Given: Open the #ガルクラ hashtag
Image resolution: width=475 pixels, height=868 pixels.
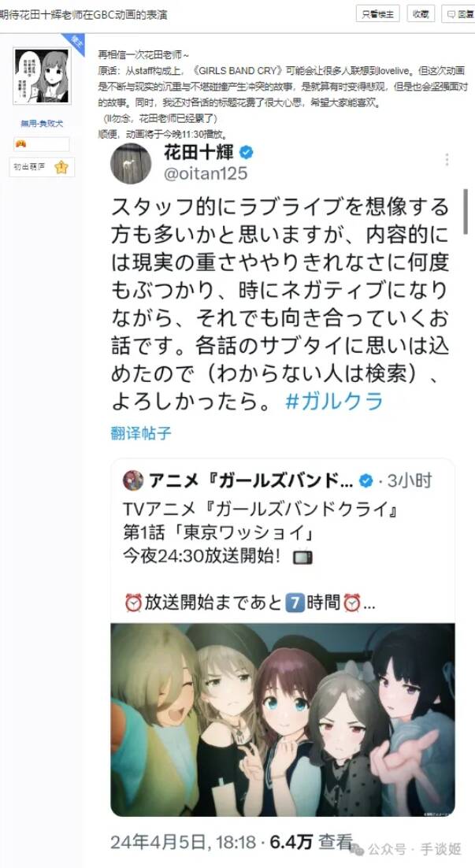Looking at the screenshot, I should 334,402.
